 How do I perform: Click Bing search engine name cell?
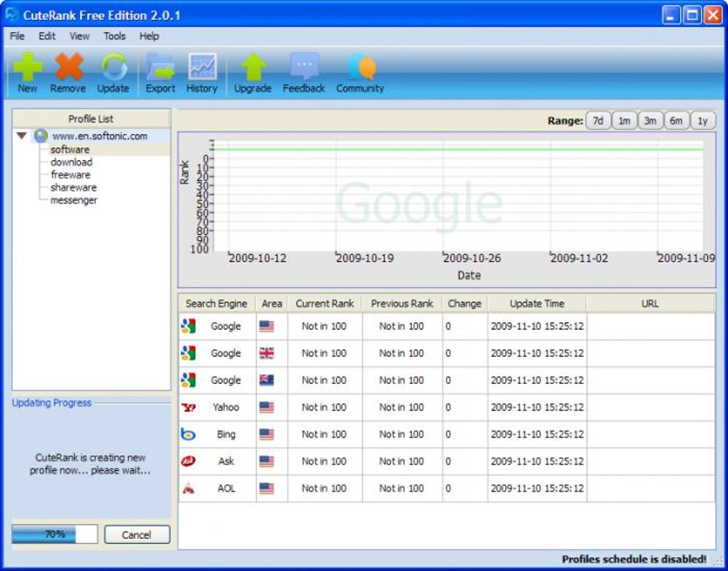(226, 435)
